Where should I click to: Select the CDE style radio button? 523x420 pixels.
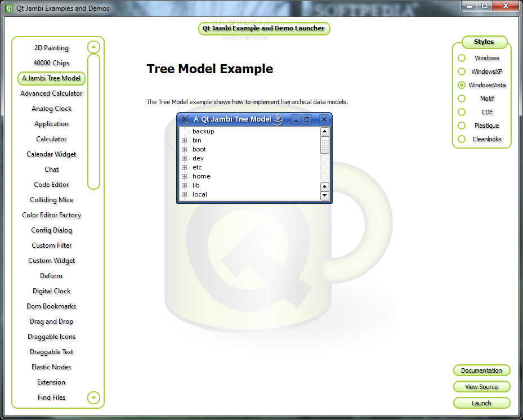click(x=462, y=112)
